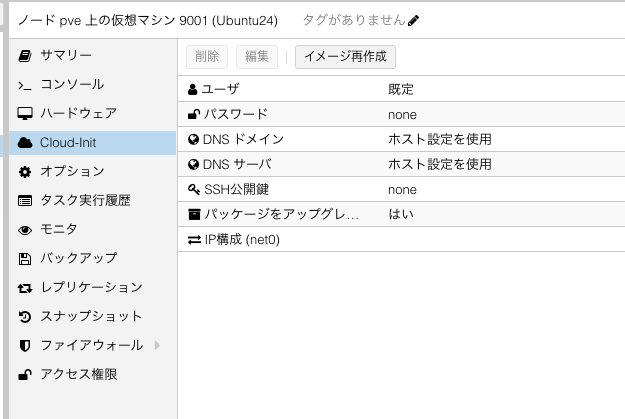625x419 pixels.
Task: Click the Cloud-Init cloud icon
Action: tap(25, 143)
